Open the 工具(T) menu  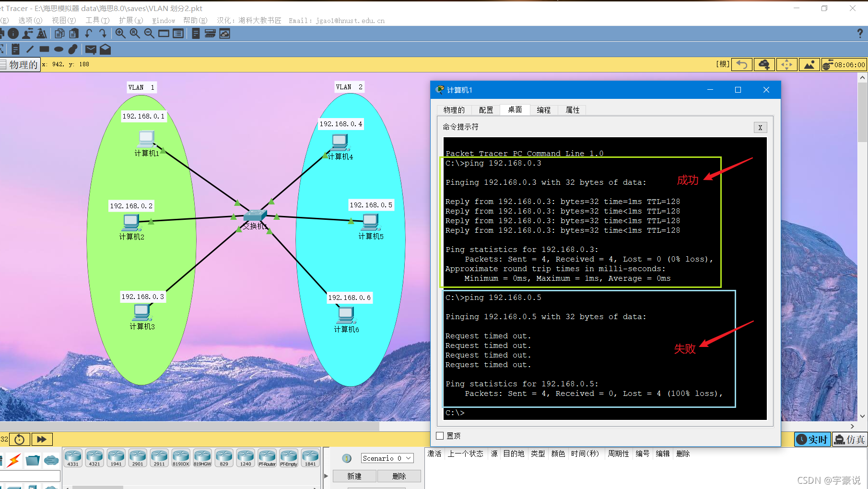[x=97, y=20]
